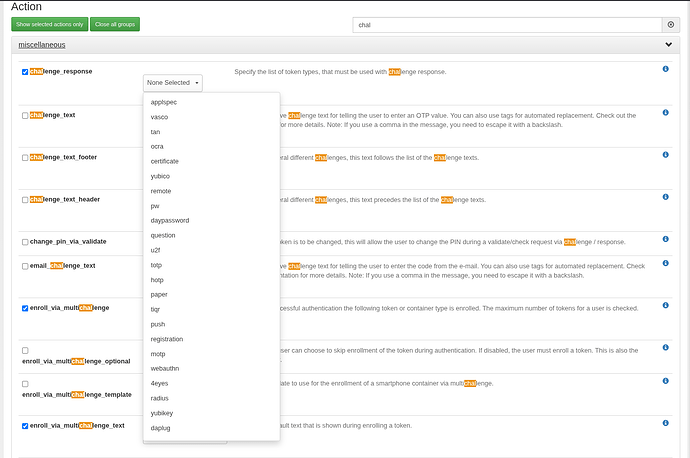Viewport: 690px width, 458px height.
Task: Click info icon for enroll_via_multichallenge row
Action: pyautogui.click(x=666, y=305)
